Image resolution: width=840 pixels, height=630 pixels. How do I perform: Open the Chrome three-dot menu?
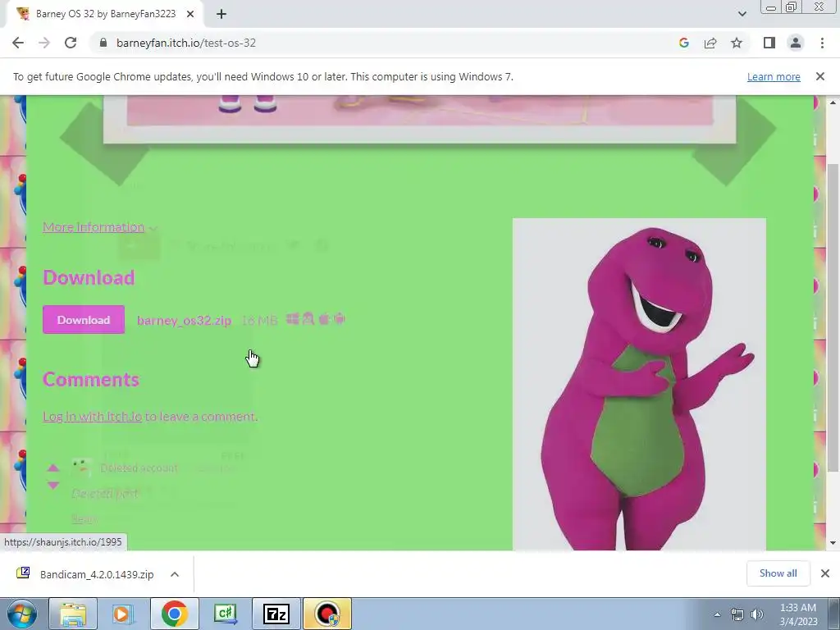coord(822,43)
